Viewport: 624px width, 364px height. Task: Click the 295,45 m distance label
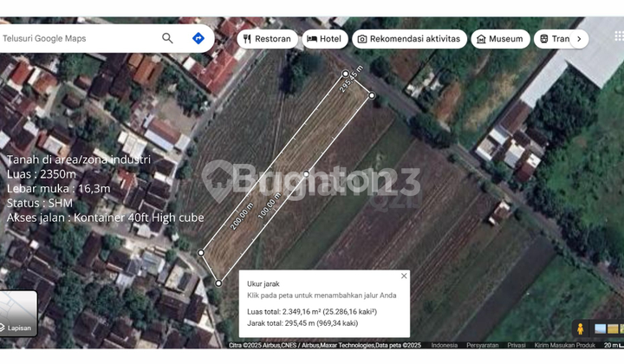point(351,79)
